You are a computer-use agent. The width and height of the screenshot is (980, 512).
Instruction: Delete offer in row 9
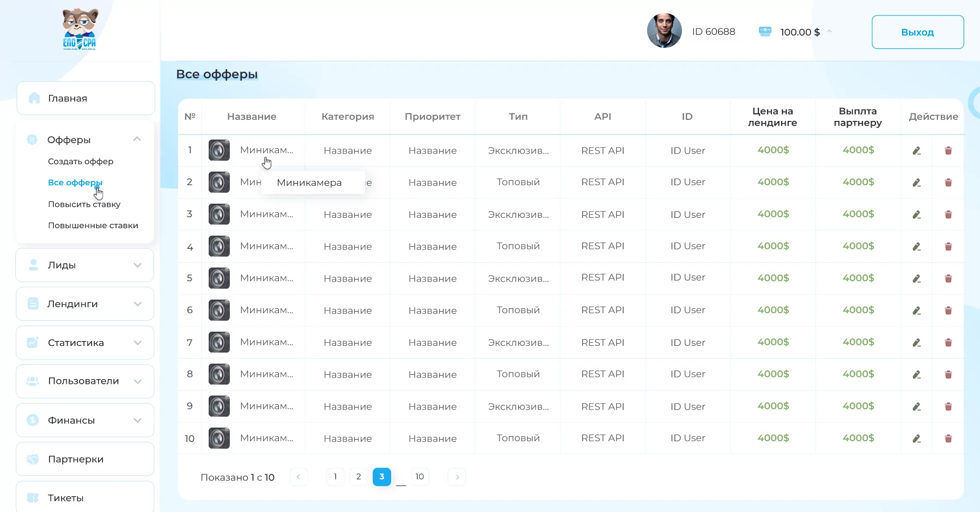coord(948,406)
